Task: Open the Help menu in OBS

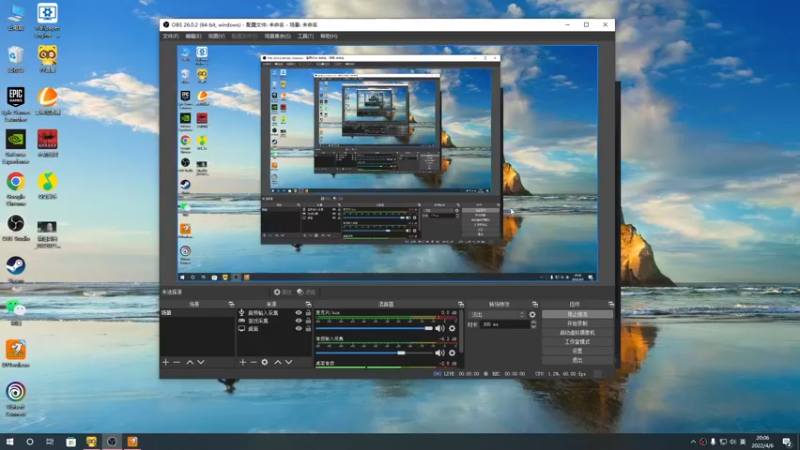Action: pos(329,36)
